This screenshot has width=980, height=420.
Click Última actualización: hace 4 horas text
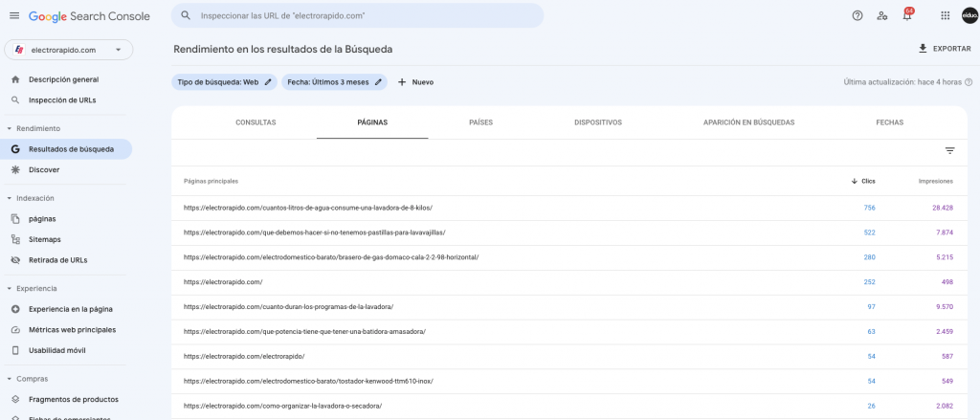click(x=902, y=82)
